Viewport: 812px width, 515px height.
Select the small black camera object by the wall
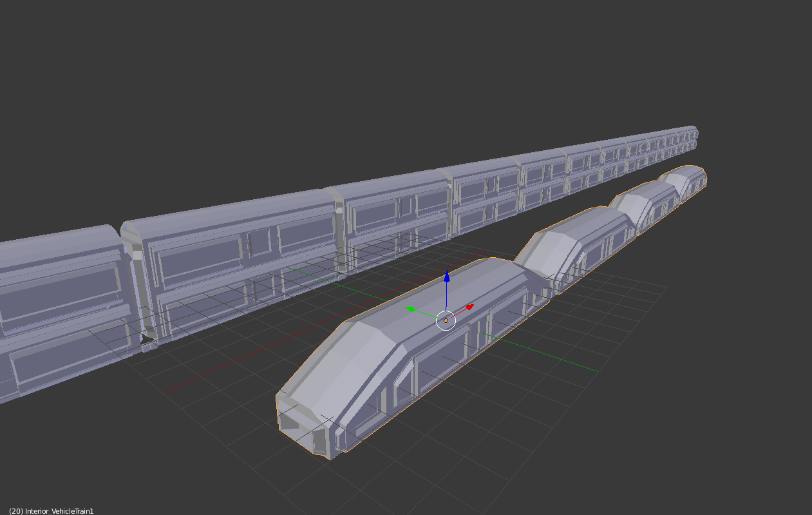pos(147,337)
